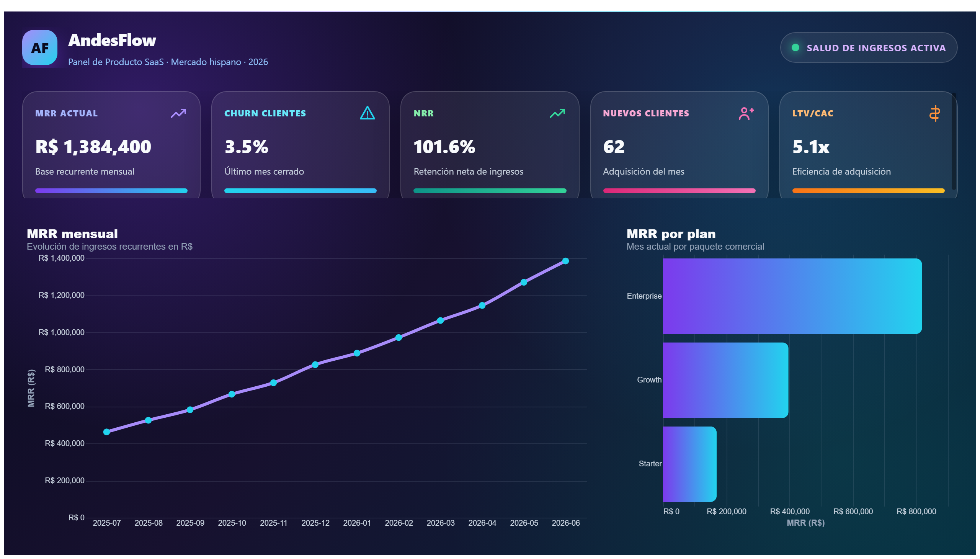The width and height of the screenshot is (980, 559).
Task: Select the 2026-03 data point on MRR chart
Action: coord(440,320)
